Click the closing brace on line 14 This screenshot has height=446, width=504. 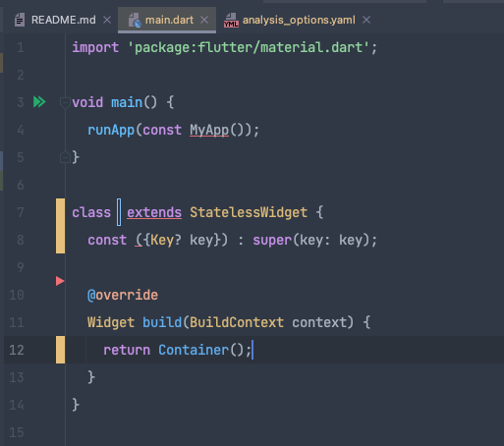pos(76,405)
